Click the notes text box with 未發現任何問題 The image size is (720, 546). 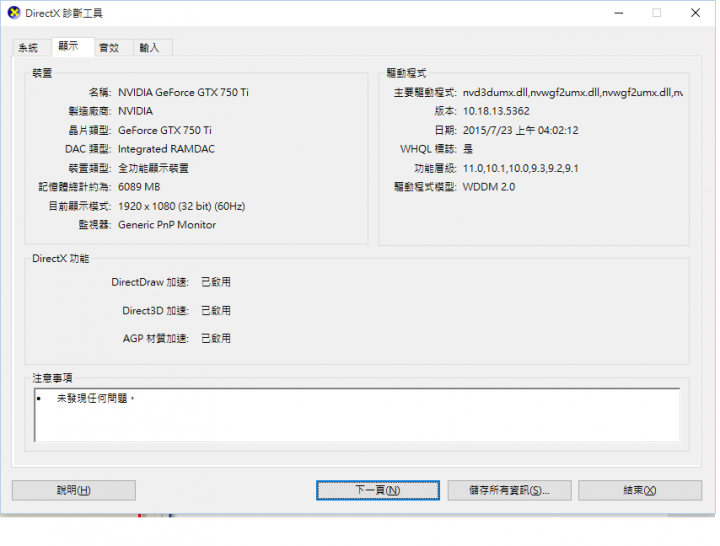pos(357,415)
